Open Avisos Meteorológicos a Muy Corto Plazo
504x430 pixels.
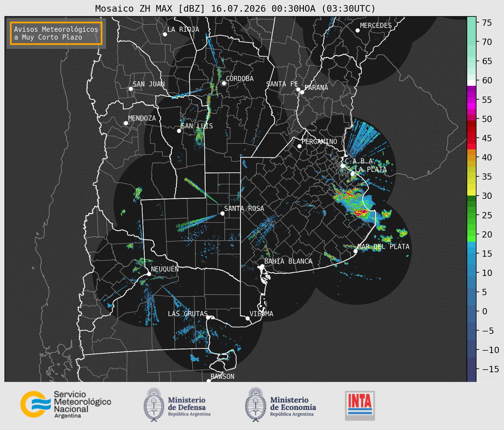pos(56,33)
